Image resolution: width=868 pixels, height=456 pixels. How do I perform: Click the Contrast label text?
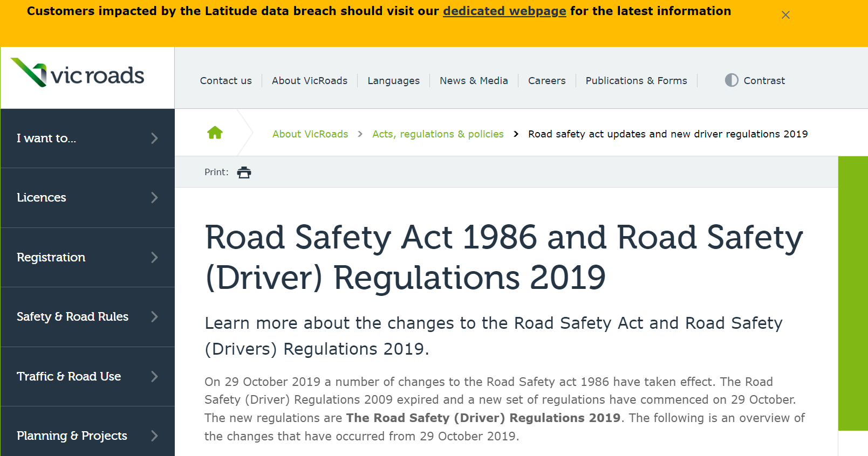(764, 80)
